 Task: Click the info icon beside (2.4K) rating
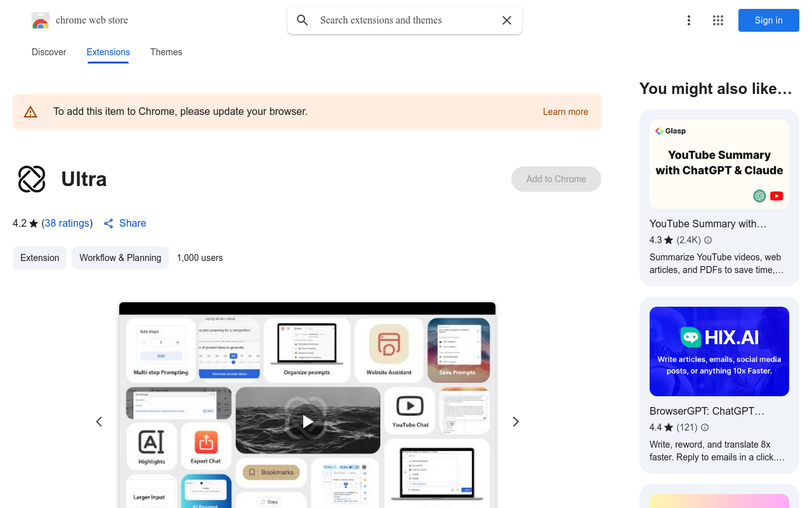coord(708,240)
